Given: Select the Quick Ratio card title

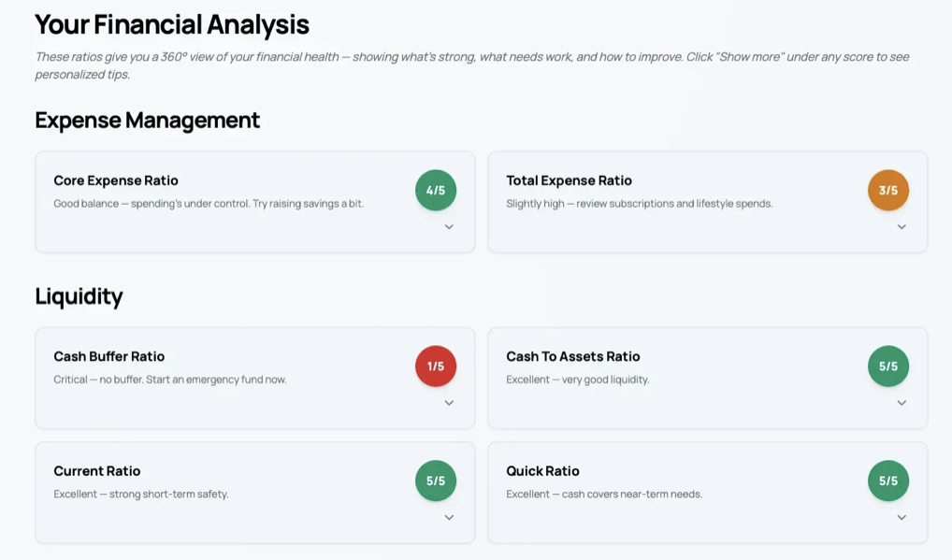Looking at the screenshot, I should [x=542, y=471].
